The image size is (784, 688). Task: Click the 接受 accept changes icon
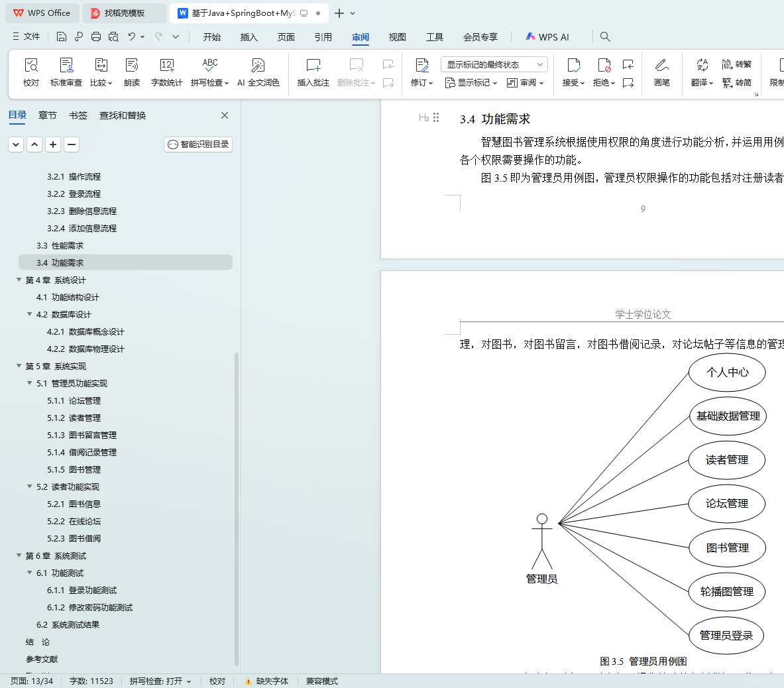573,66
